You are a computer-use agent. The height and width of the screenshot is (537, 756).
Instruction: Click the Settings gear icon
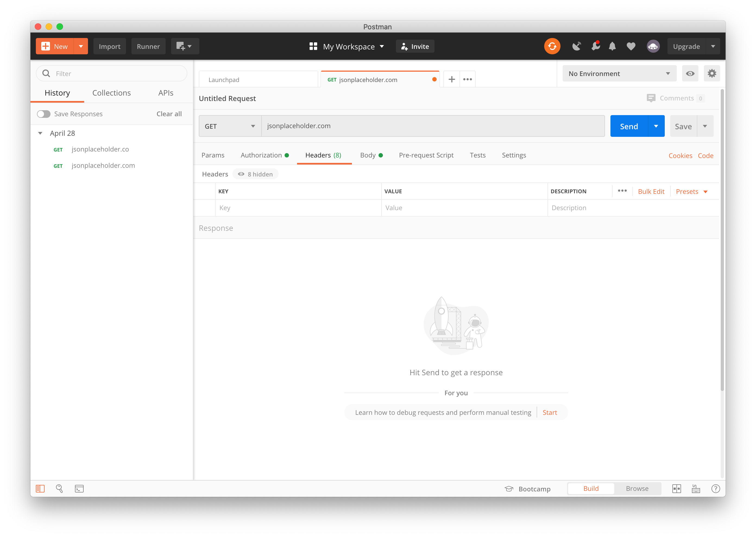point(711,73)
